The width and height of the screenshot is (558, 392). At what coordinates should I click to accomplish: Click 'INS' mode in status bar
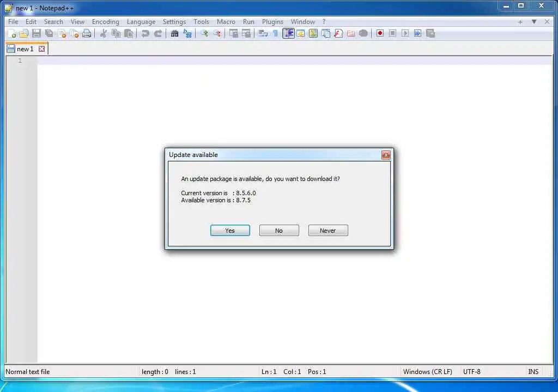533,372
